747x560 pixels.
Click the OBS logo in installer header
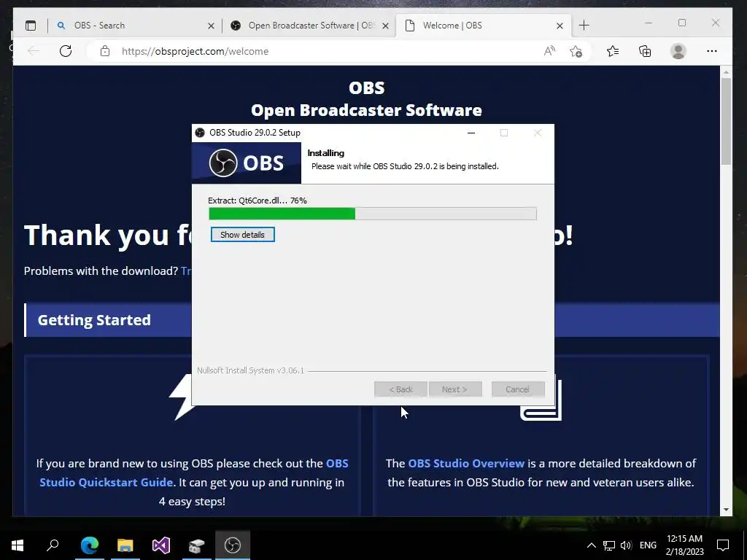pyautogui.click(x=247, y=163)
